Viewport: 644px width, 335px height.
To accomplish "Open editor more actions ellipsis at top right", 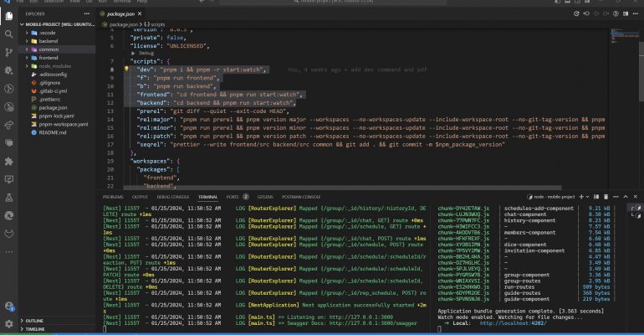I will tap(636, 13).
